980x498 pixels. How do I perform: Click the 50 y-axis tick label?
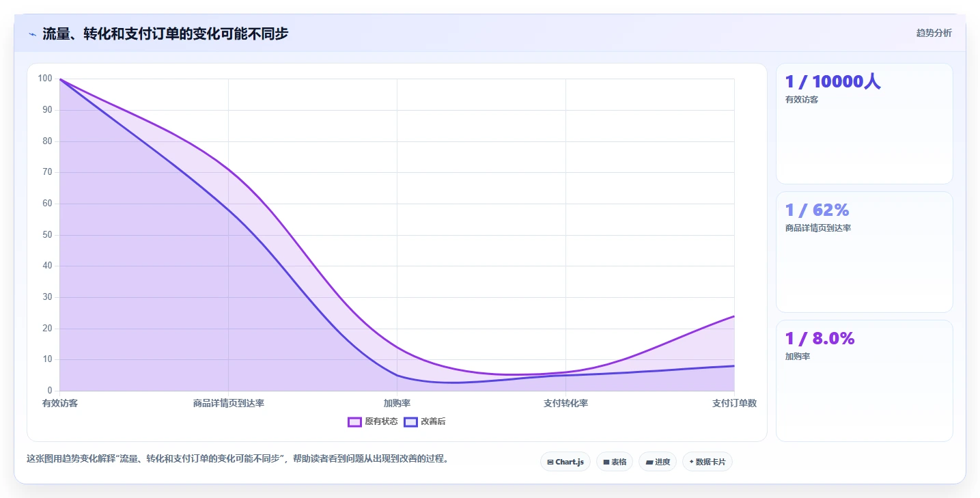(x=47, y=235)
